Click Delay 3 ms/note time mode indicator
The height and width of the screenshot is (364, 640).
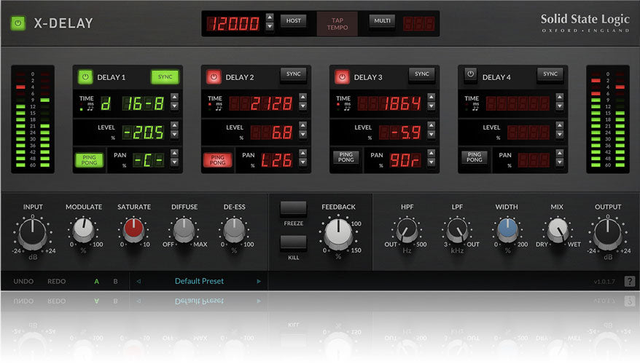point(343,107)
